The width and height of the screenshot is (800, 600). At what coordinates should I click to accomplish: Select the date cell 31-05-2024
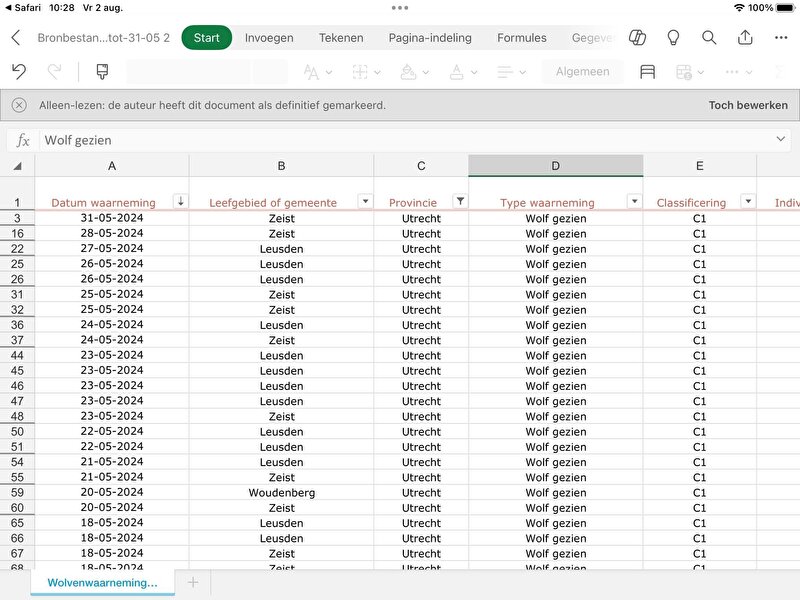pyautogui.click(x=112, y=218)
